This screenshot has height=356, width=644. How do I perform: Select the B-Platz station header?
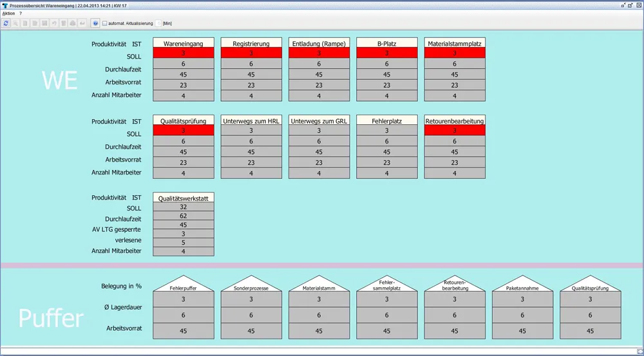[387, 43]
